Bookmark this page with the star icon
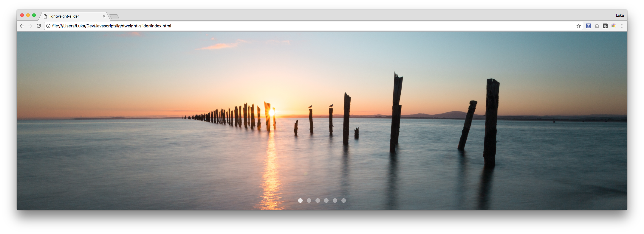This screenshot has height=234, width=644. coord(579,26)
